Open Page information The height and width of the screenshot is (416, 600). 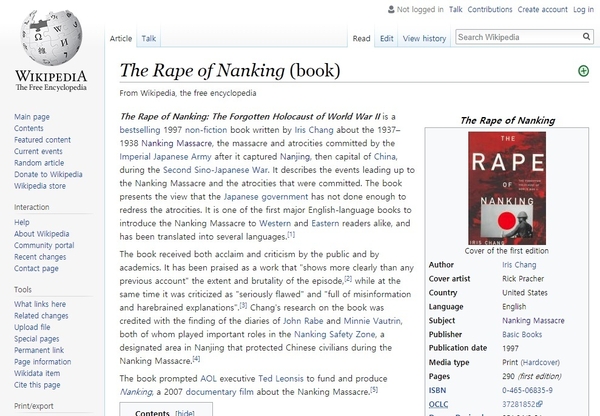coord(42,362)
